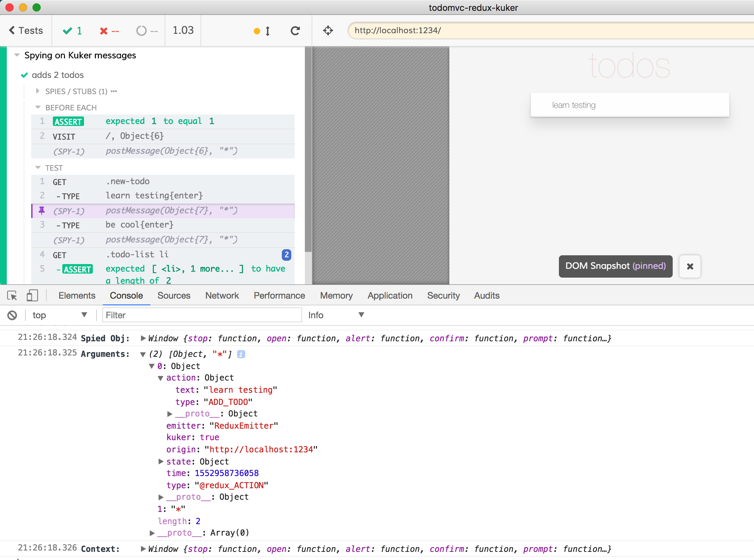Click the inspect element cursor icon
754x560 pixels.
[x=12, y=296]
